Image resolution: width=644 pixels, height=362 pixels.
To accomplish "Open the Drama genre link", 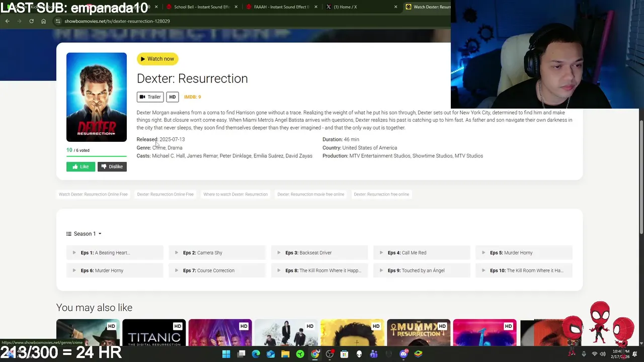I will tap(175, 148).
